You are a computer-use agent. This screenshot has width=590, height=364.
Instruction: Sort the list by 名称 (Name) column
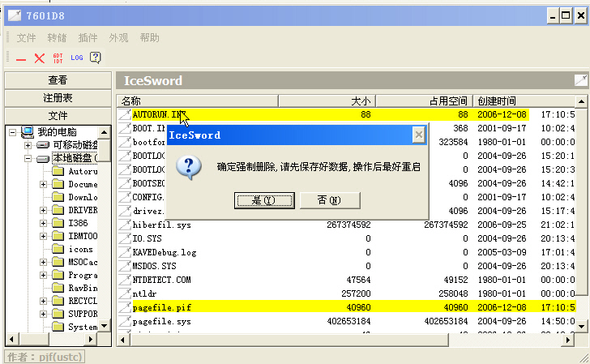(x=198, y=101)
